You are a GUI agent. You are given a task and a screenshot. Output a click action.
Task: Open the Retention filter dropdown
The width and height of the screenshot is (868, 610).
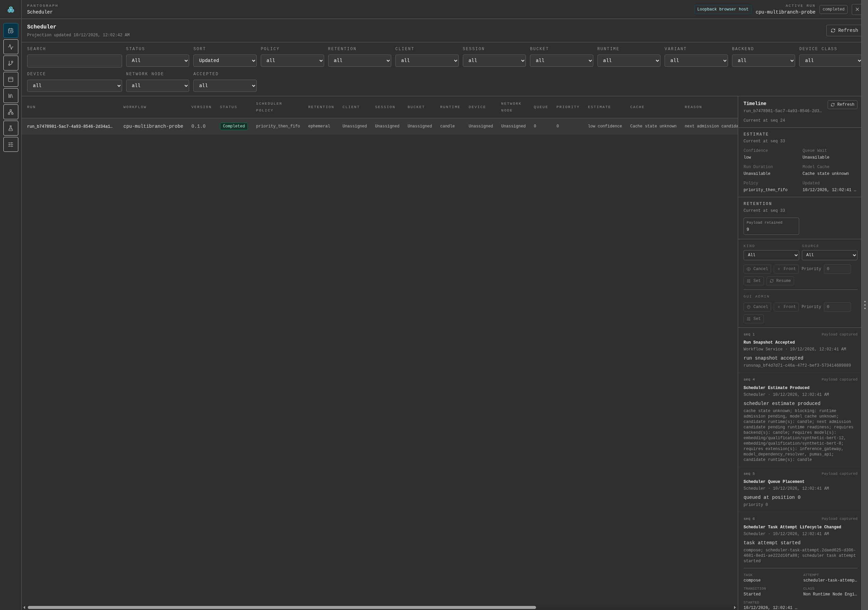click(359, 61)
